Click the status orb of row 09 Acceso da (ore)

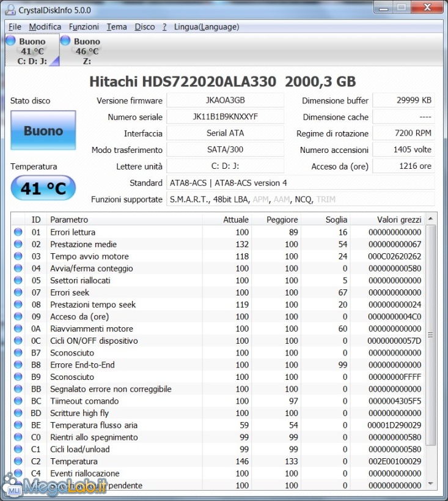18,316
